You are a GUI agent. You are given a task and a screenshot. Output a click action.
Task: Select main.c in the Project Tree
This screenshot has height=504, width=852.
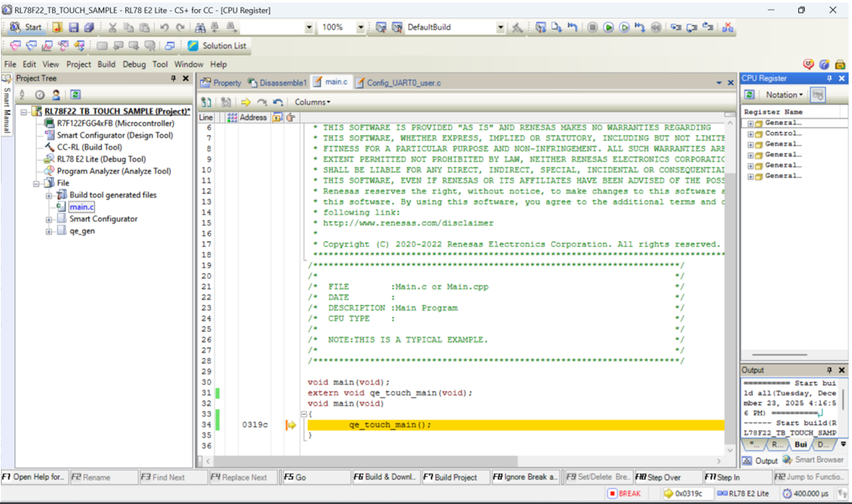point(82,207)
